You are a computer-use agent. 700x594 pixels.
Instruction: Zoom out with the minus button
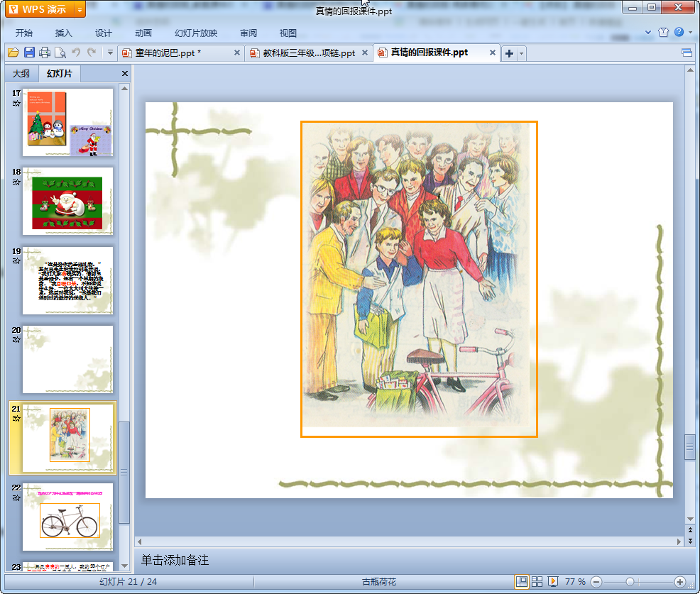596,581
